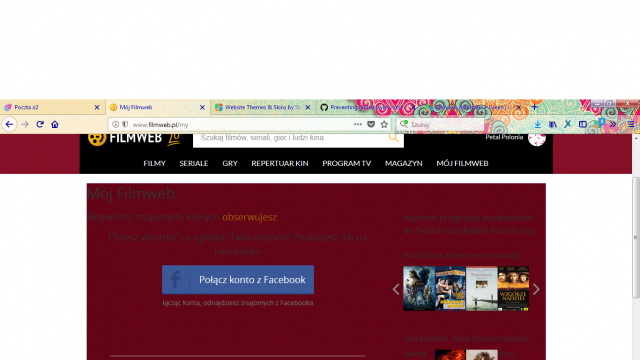Expand more toolbar tools chevron
Screen dimensions: 640x360
click(x=613, y=124)
